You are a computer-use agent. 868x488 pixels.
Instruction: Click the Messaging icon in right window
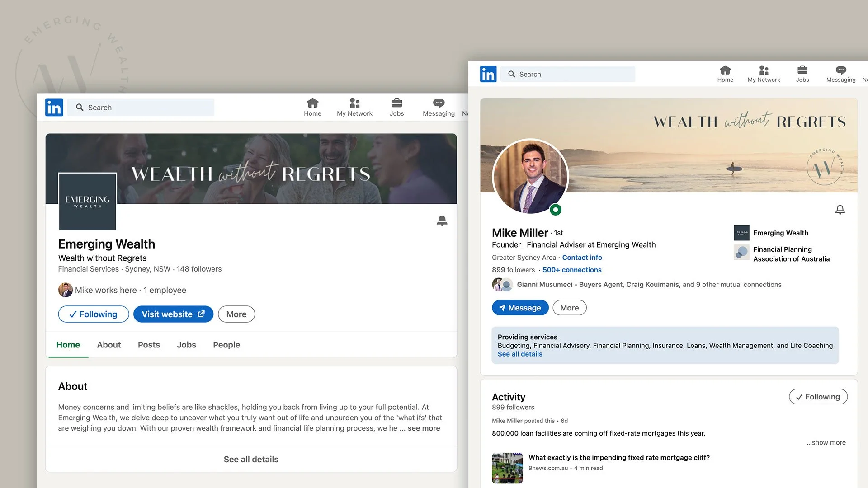(x=840, y=70)
